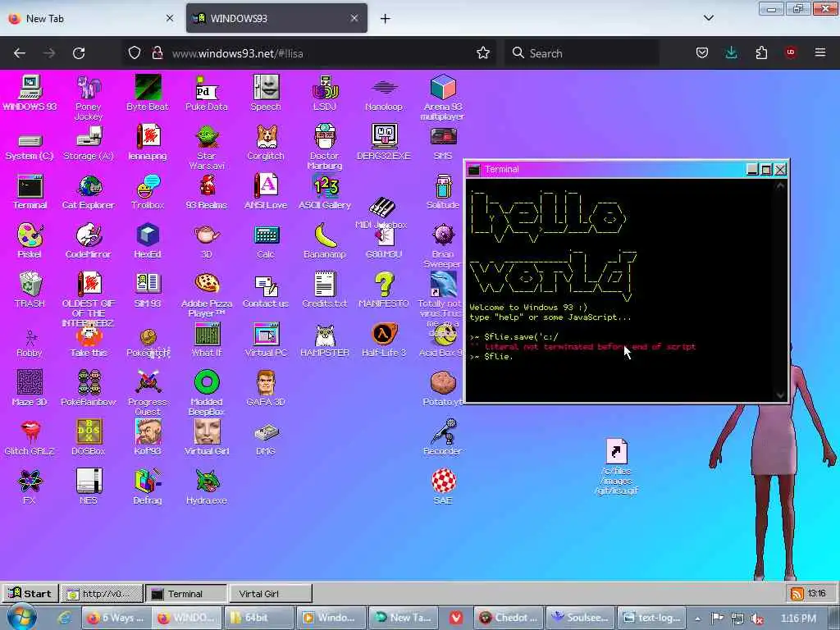840x630 pixels.
Task: Launch DOSBox icon
Action: [89, 438]
